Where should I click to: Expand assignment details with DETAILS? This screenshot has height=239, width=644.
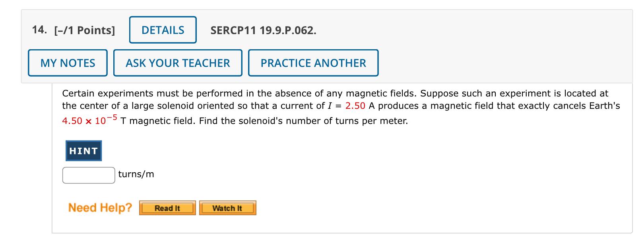[162, 30]
